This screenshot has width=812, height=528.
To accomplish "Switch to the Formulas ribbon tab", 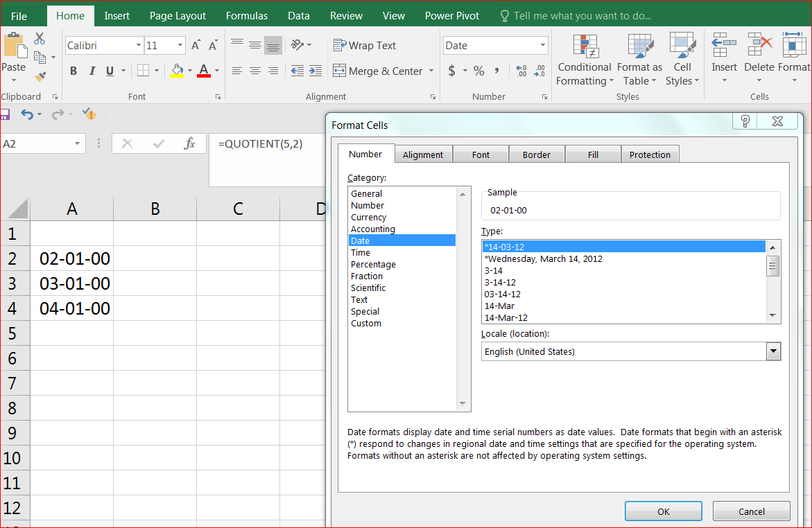I will click(246, 16).
